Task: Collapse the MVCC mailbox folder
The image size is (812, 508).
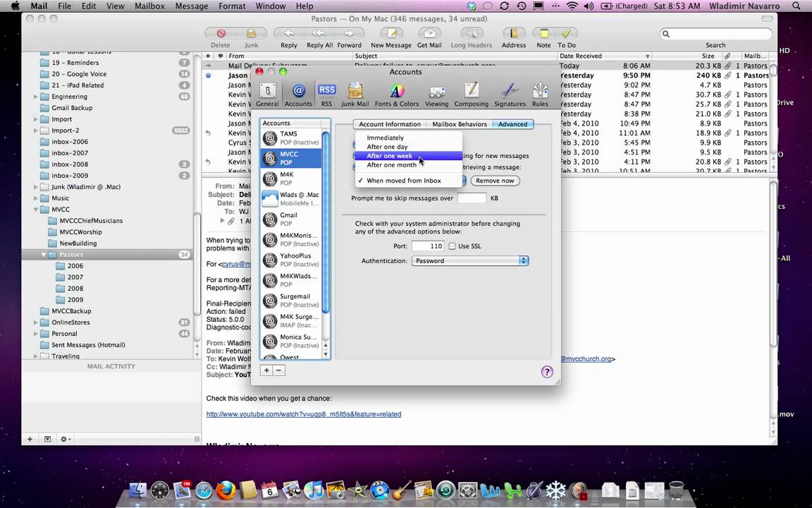Action: pos(36,210)
